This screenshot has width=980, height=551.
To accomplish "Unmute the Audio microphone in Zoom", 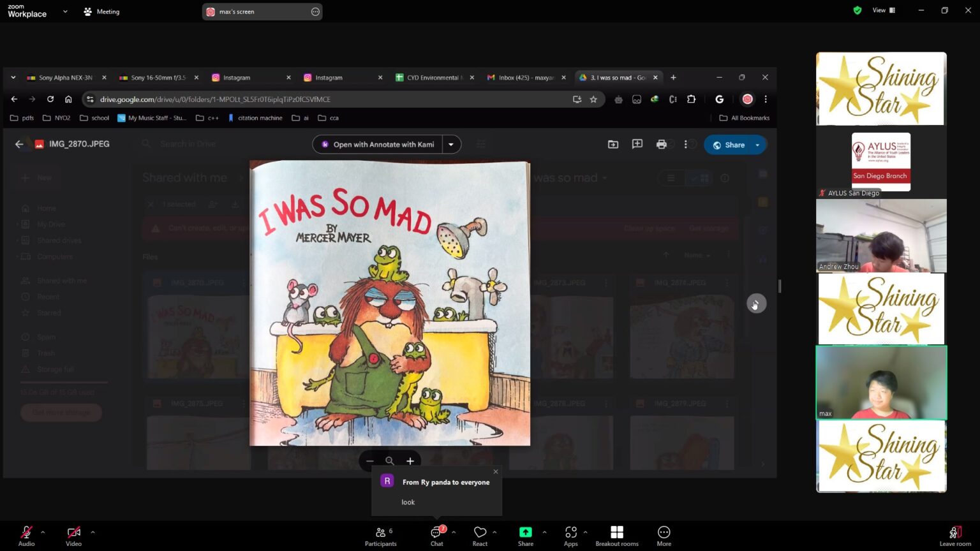I will pos(26,536).
